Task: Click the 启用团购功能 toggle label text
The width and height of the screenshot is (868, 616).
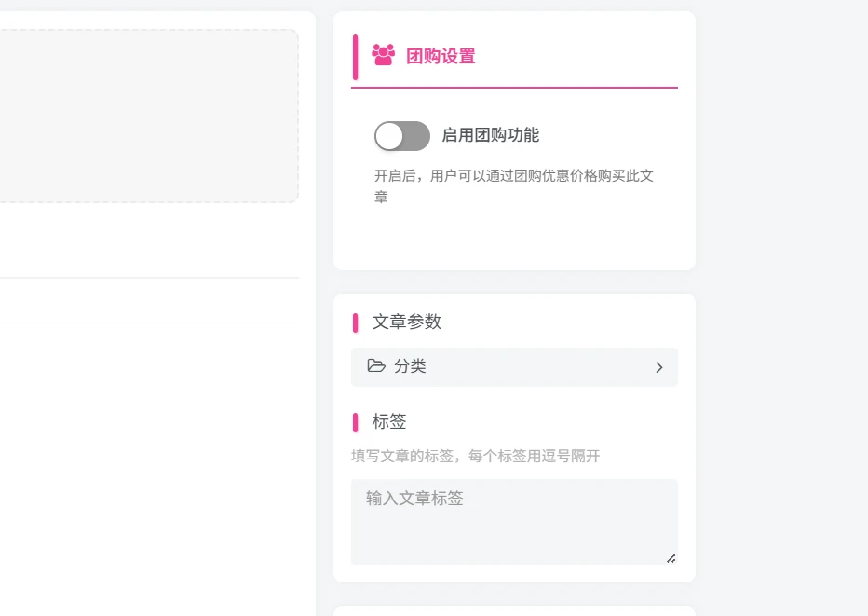Action: click(491, 135)
